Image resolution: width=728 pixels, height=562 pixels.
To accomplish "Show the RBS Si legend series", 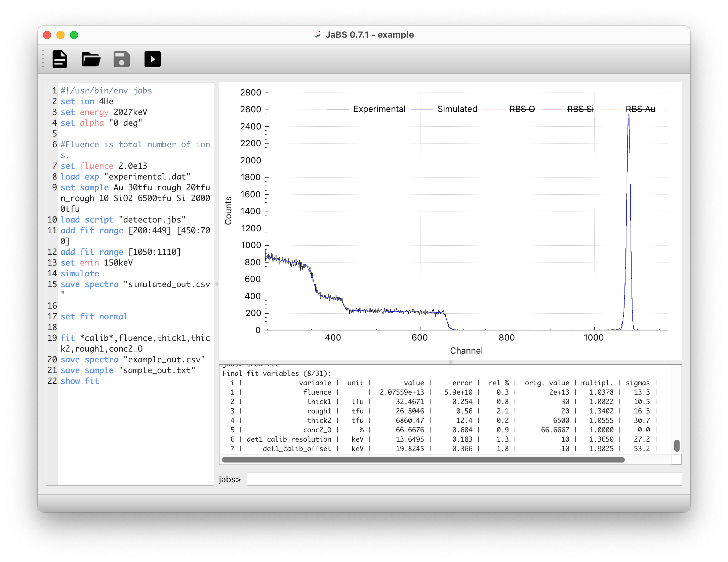I will pos(580,109).
